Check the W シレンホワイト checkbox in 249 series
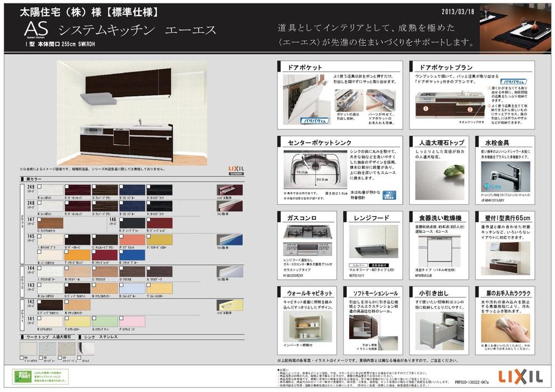Screen dimensions: 555x392 pyautogui.click(x=39, y=187)
